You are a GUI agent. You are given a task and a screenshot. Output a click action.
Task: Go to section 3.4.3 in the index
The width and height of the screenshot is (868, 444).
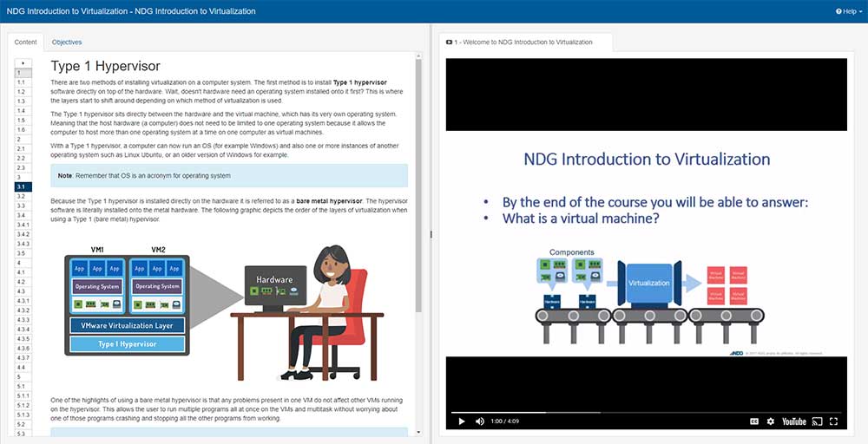click(x=23, y=244)
